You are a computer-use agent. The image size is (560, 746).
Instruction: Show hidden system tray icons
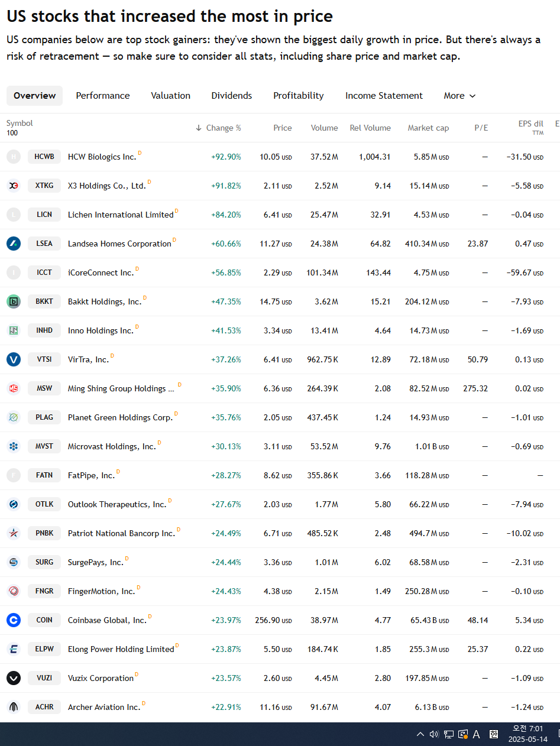coord(420,734)
